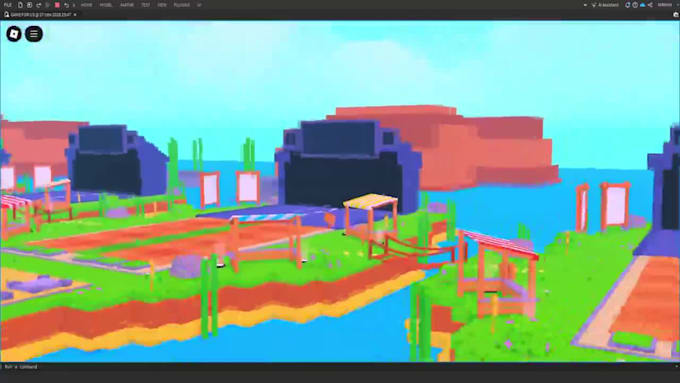Open the Roblox logo menu in viewport
Viewport: 680px width, 383px height.
tap(14, 34)
